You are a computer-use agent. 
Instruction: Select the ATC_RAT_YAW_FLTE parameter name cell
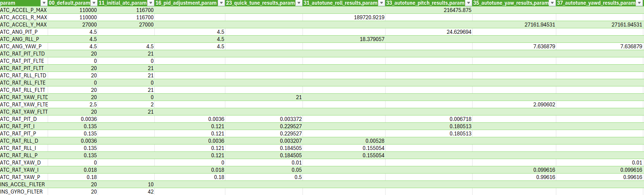(x=24, y=105)
